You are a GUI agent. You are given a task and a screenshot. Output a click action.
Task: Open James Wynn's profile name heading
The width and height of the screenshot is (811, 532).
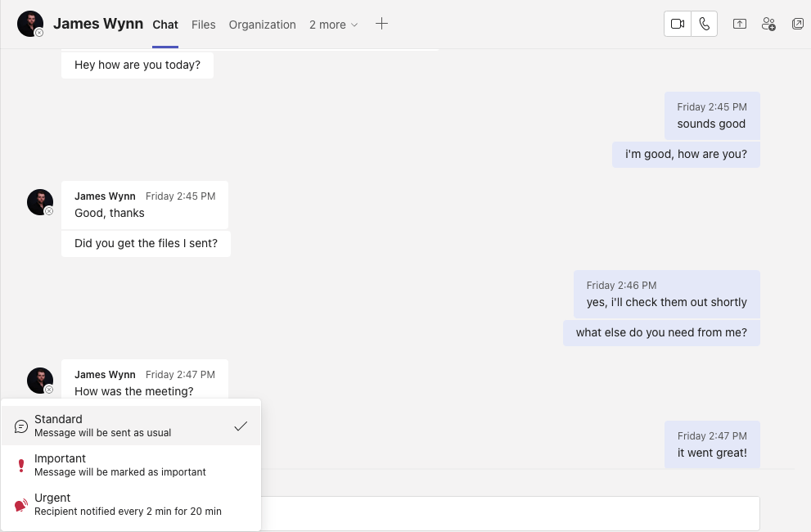tap(98, 24)
